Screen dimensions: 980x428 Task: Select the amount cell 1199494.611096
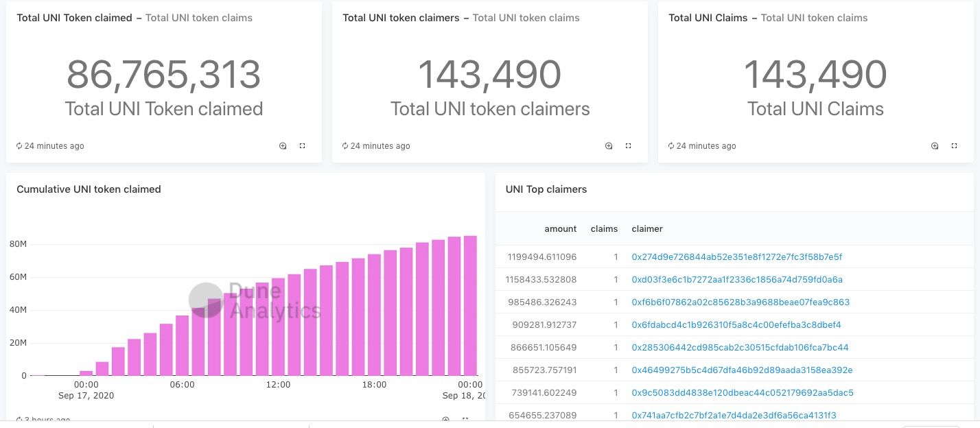click(x=542, y=257)
